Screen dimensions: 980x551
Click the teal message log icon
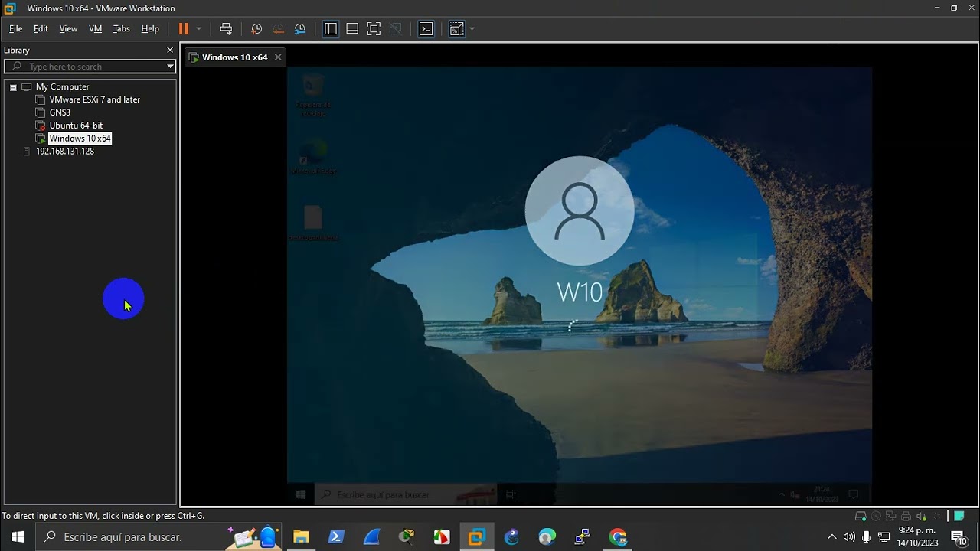[959, 517]
